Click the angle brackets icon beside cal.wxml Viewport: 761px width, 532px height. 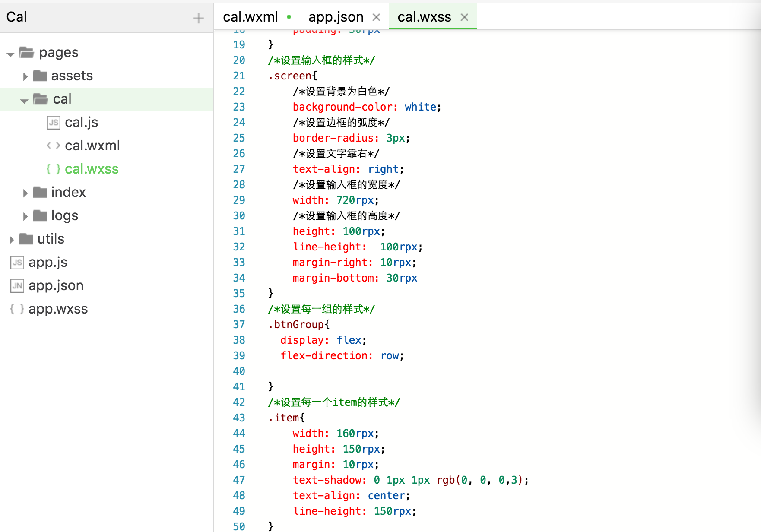coord(54,146)
